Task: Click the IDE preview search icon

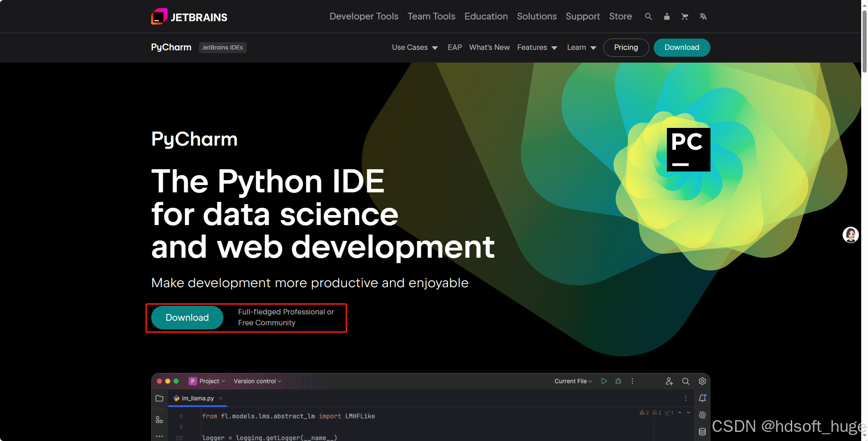Action: 686,381
